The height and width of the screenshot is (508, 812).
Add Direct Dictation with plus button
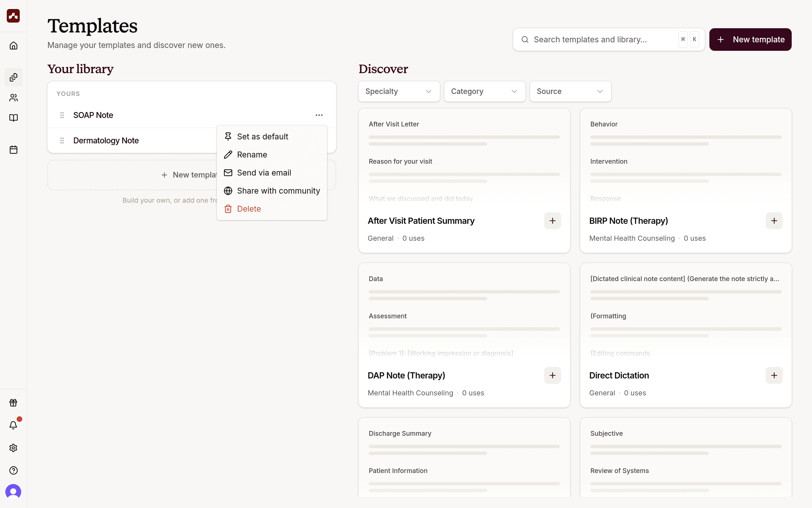click(774, 375)
